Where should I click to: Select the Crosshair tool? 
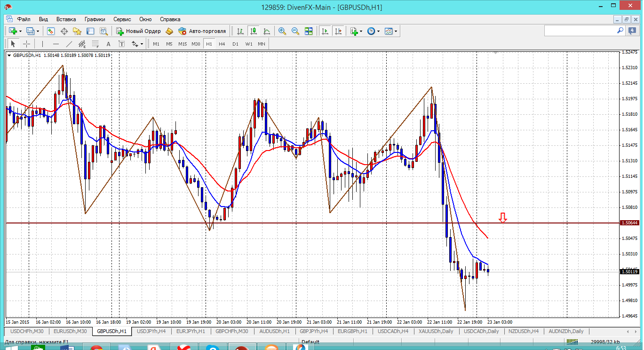pos(27,44)
